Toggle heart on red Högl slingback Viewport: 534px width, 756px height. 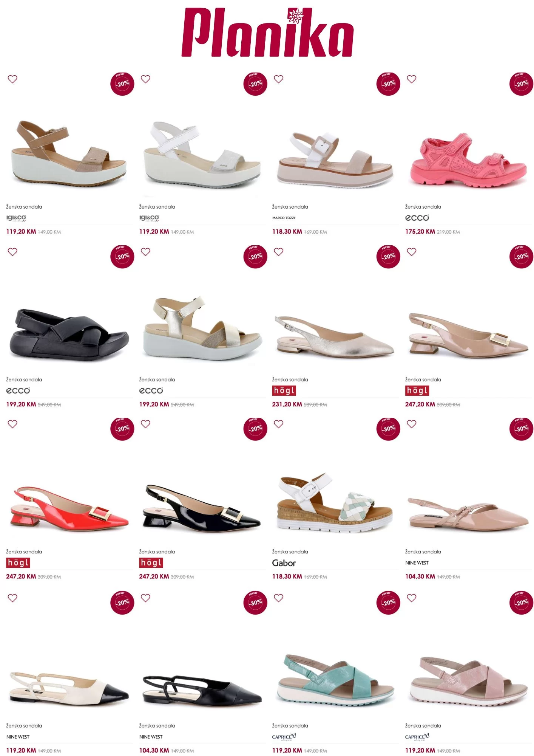[12, 424]
